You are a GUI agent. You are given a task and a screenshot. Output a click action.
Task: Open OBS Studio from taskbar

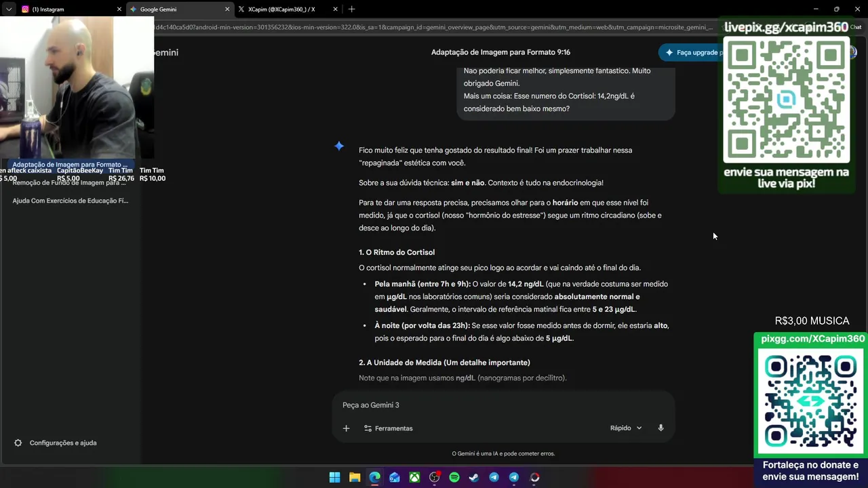click(435, 477)
